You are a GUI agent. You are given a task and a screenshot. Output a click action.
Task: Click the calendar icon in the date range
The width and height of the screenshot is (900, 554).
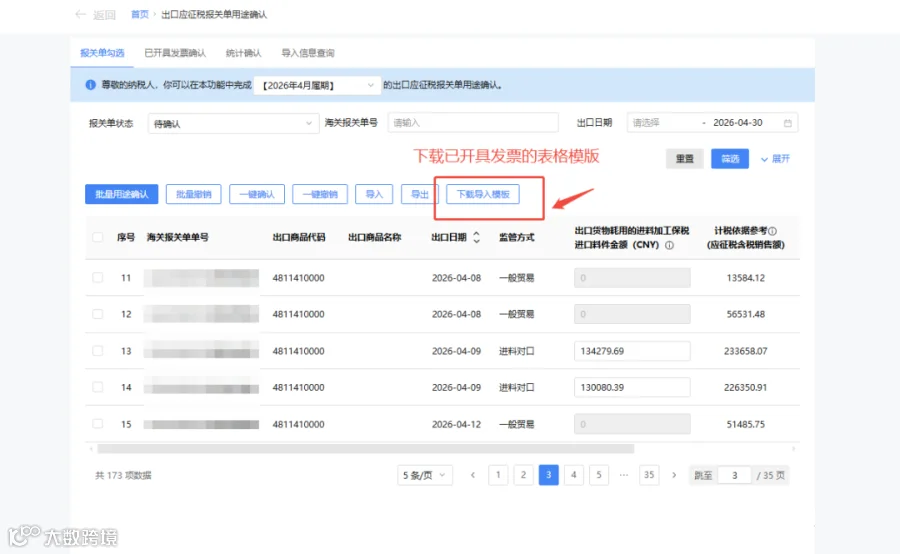(788, 123)
